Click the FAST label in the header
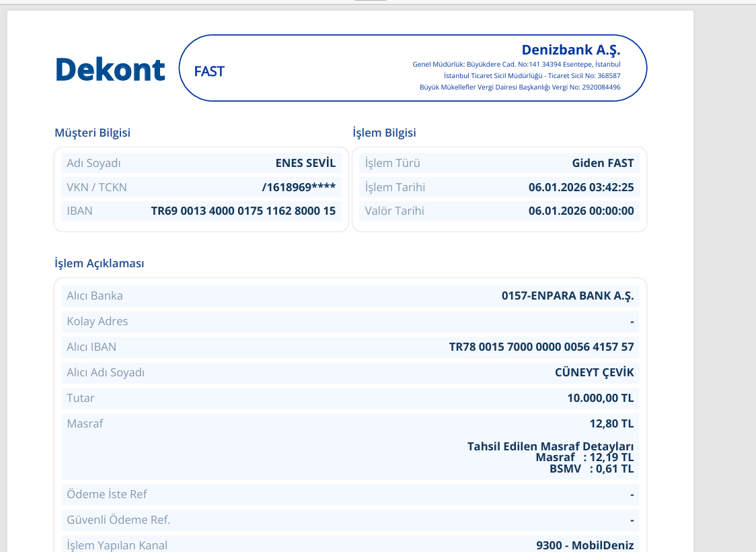This screenshot has width=756, height=552. [x=209, y=71]
